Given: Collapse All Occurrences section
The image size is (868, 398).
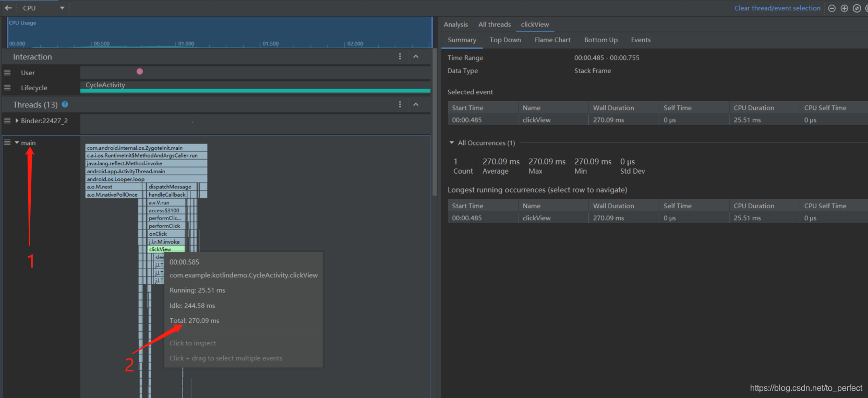Looking at the screenshot, I should [452, 142].
